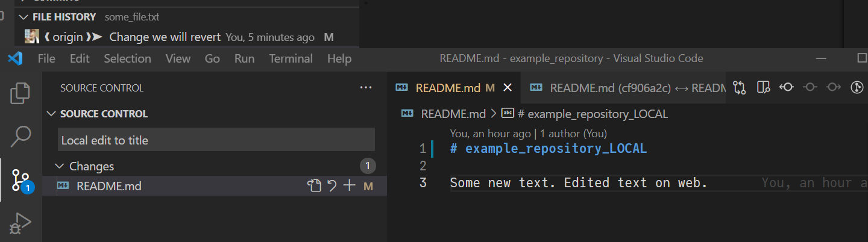Stage README.md changes with plus icon
The width and height of the screenshot is (868, 242).
(x=349, y=186)
